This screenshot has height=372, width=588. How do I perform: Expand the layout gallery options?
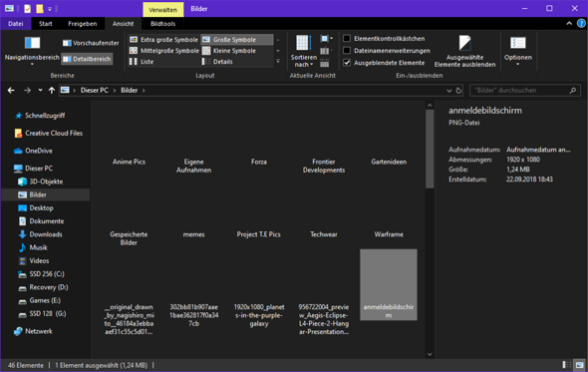point(278,62)
